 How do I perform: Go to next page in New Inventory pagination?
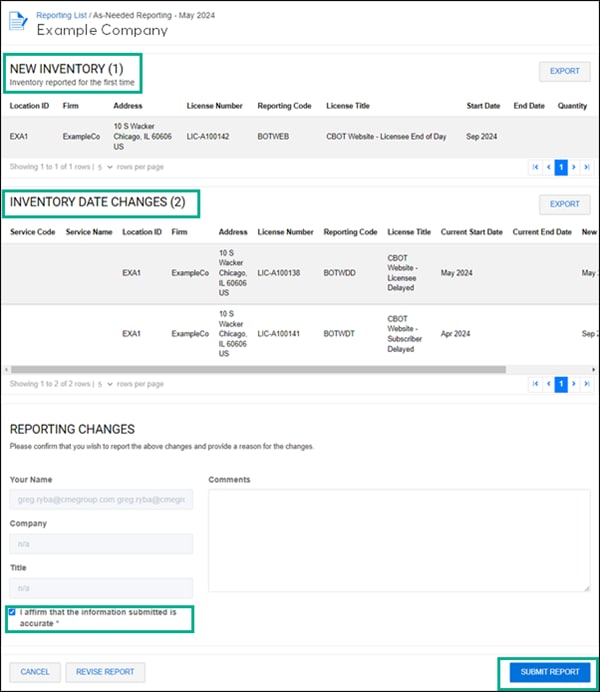pos(574,167)
